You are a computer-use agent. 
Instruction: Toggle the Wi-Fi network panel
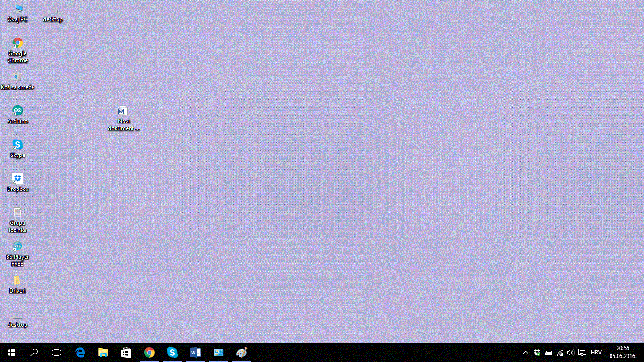(560, 352)
